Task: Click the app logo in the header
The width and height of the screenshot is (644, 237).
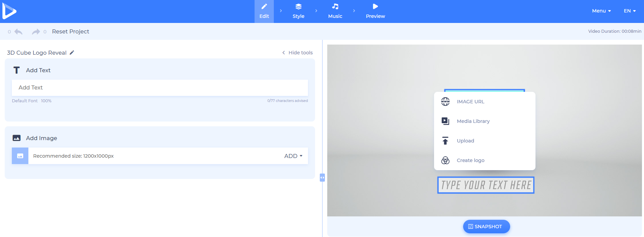Action: 9,11
